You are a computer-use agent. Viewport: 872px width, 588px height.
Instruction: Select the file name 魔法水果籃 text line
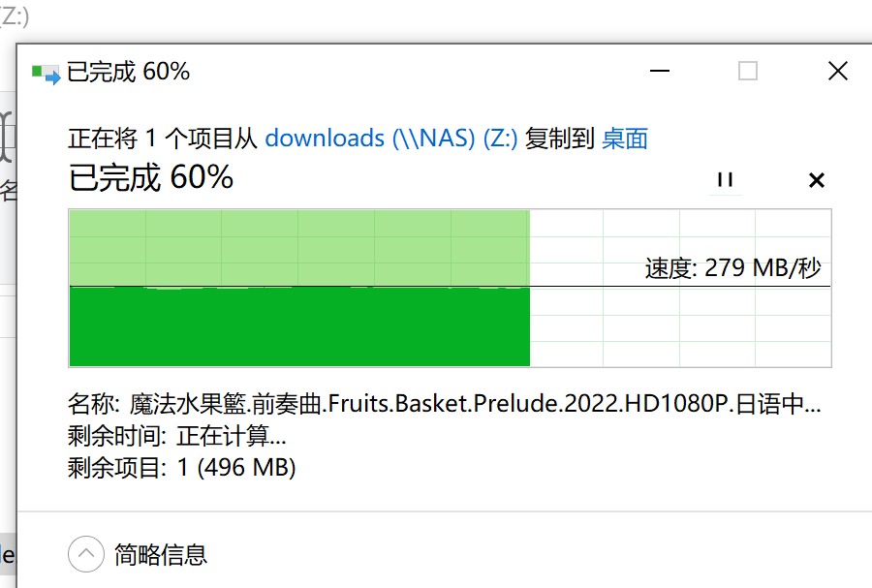[x=445, y=404]
